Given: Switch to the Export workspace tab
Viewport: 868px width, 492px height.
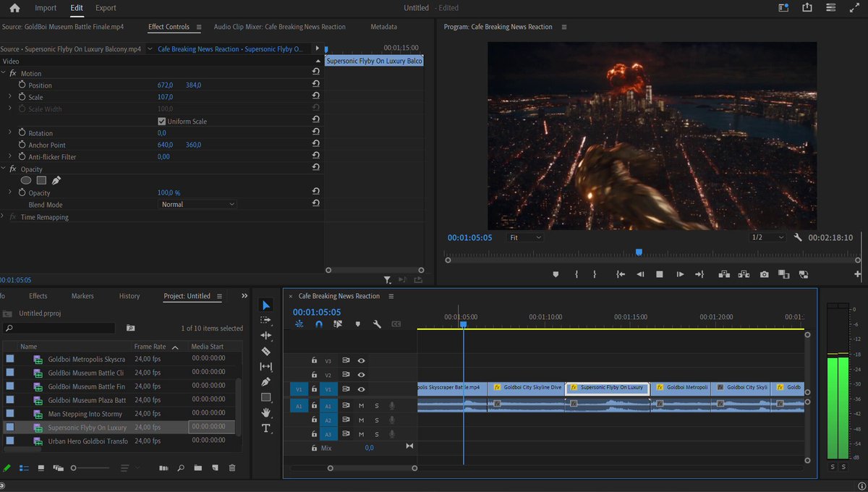Looking at the screenshot, I should [x=106, y=8].
